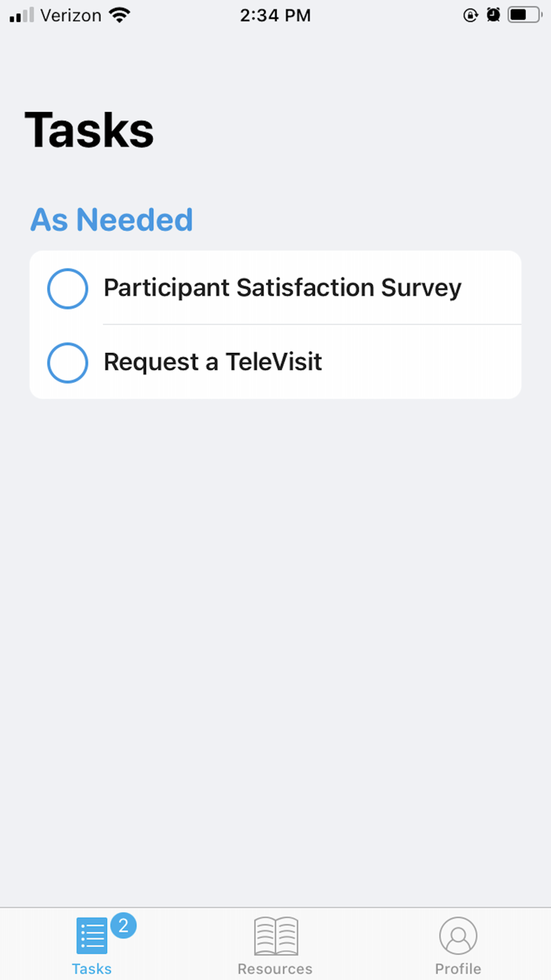Open the Request a TeleVisit task
Image resolution: width=551 pixels, height=980 pixels.
[x=213, y=362]
